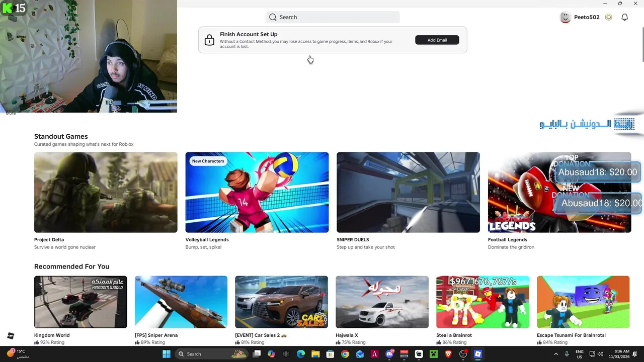The height and width of the screenshot is (362, 644).
Task: Click the Kingdom World title text
Action: tap(52, 335)
